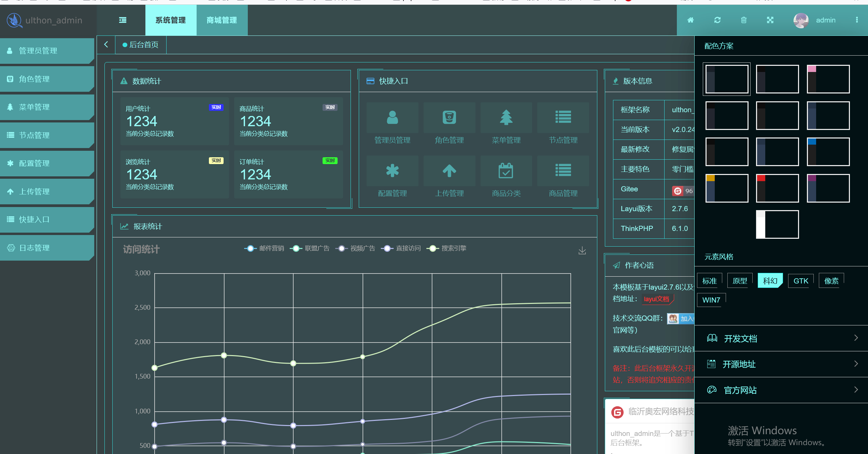The width and height of the screenshot is (868, 454).
Task: Select the 原型 element style
Action: (x=740, y=281)
